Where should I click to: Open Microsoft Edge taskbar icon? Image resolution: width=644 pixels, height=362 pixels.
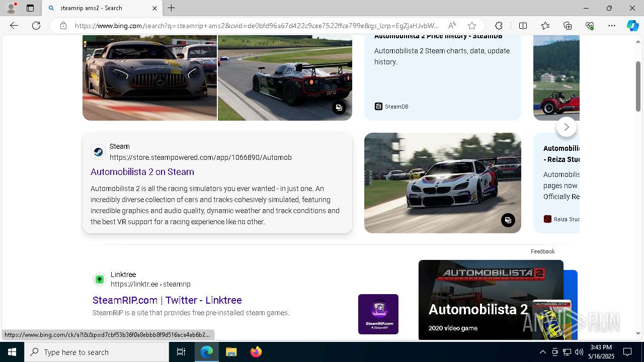pos(207,352)
